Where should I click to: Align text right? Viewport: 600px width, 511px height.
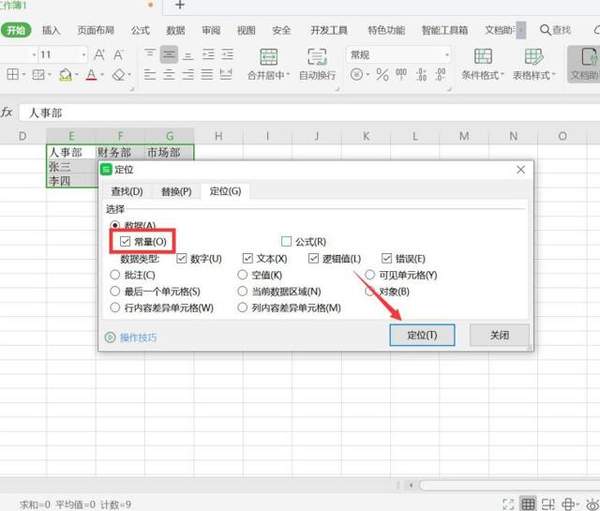[x=188, y=74]
